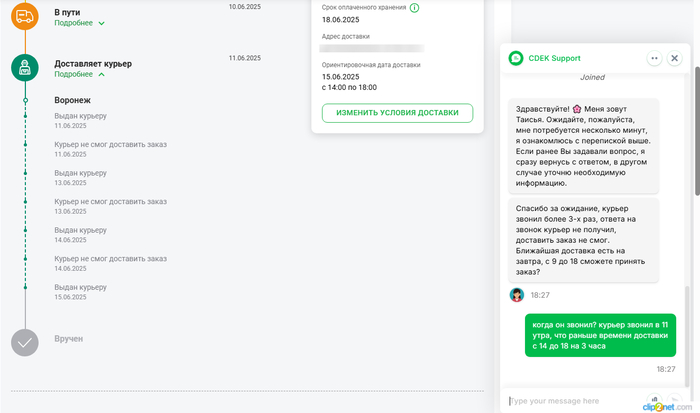Click the support agent avatar in chat
This screenshot has height=413, width=700.
point(517,295)
